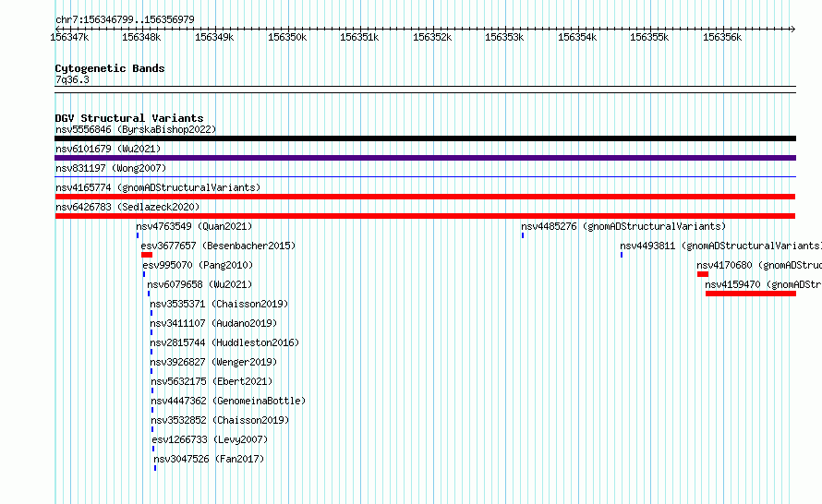
Task: Click the blue marker under nsv3411107
Action: click(x=151, y=332)
